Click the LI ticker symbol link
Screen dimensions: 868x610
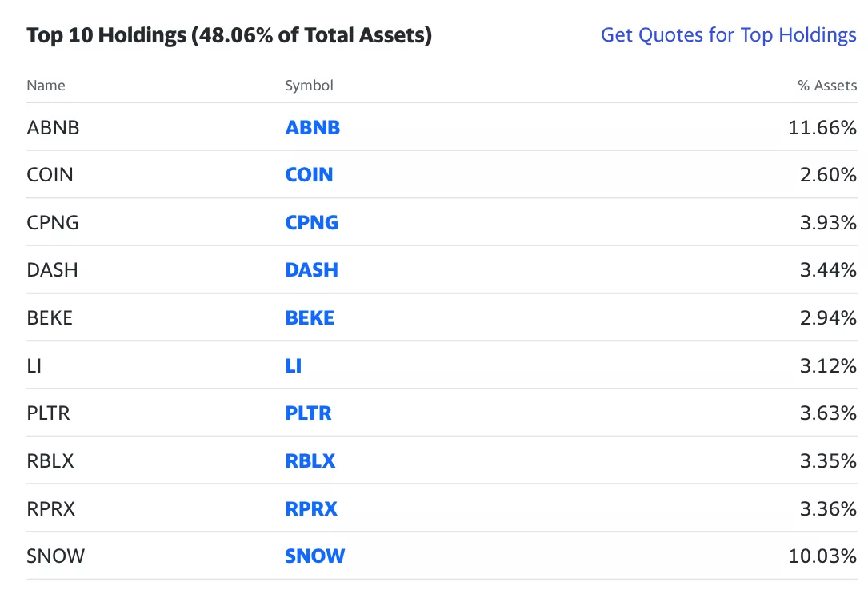293,365
